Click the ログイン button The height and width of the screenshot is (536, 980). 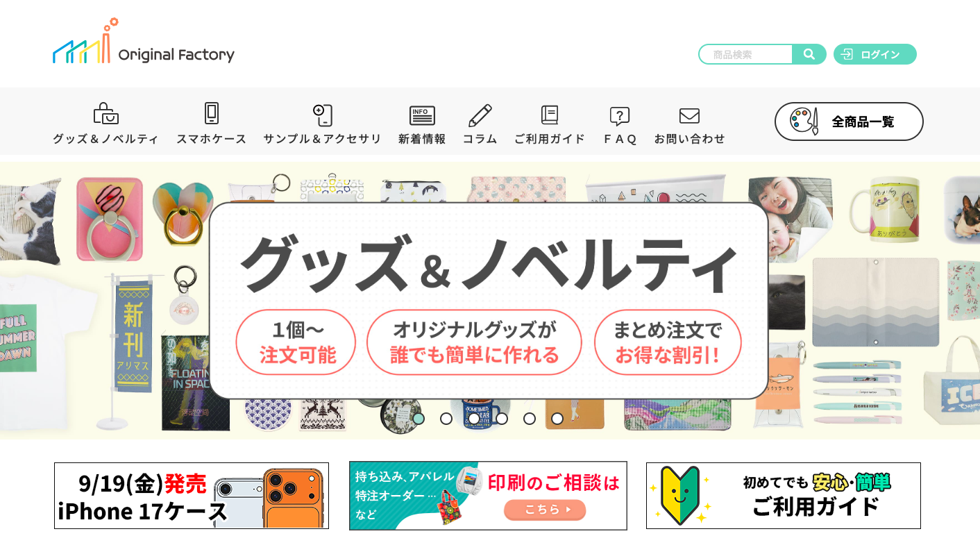[875, 54]
